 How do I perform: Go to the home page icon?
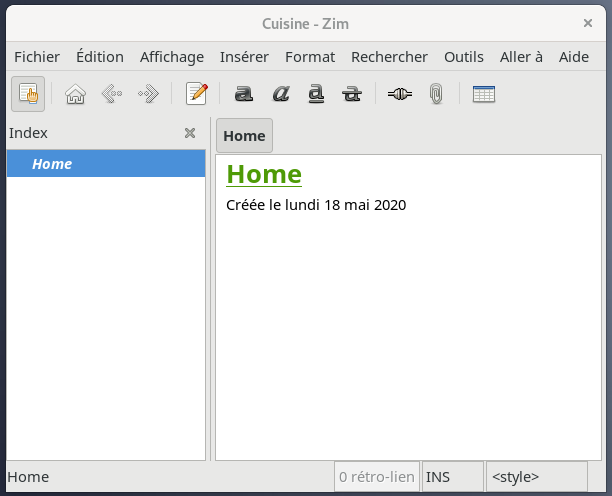[x=75, y=94]
